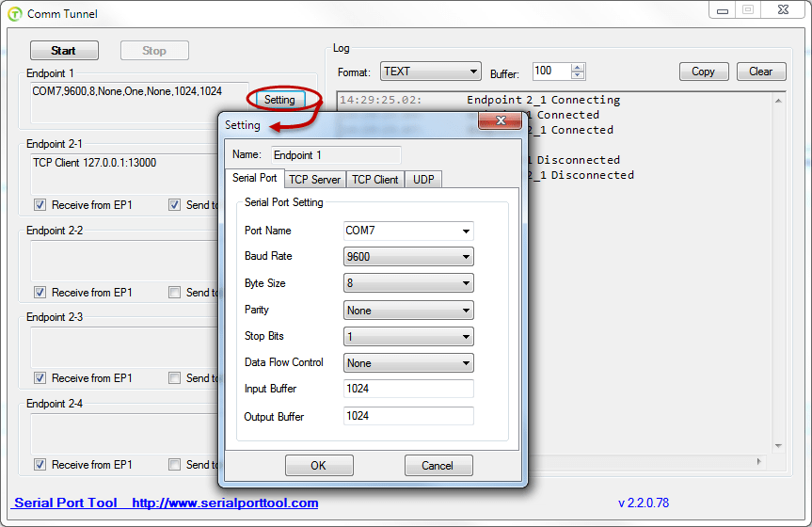
Task: Click log line Endpoint 2_1 Connecting
Action: 543,100
